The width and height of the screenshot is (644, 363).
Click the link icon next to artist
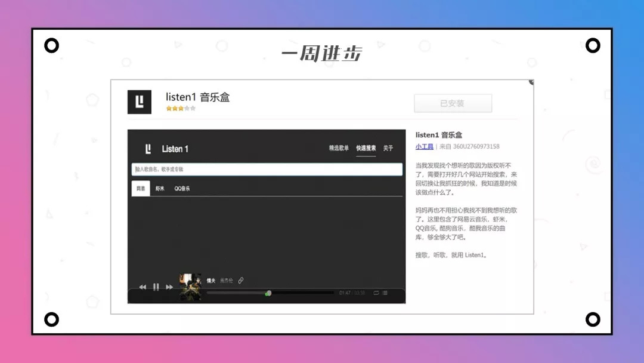point(241,281)
